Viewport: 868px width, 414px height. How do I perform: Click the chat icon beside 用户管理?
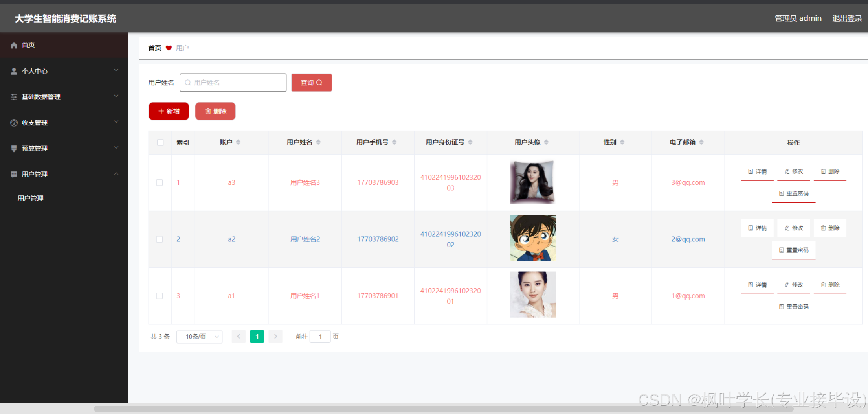tap(14, 174)
